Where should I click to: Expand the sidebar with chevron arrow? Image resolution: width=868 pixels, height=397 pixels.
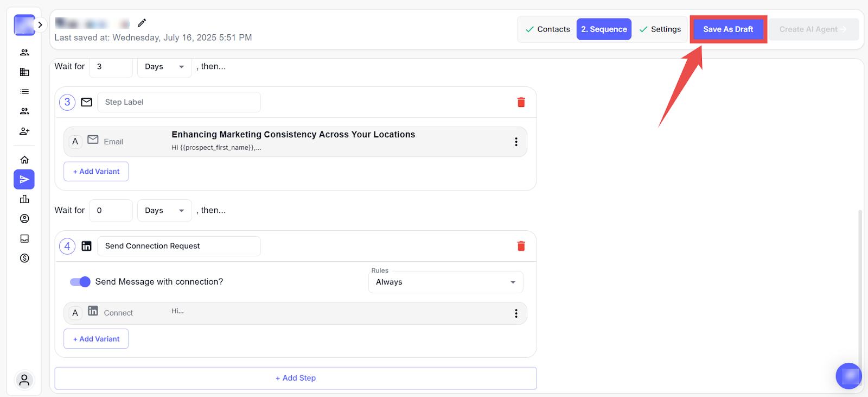(x=40, y=25)
